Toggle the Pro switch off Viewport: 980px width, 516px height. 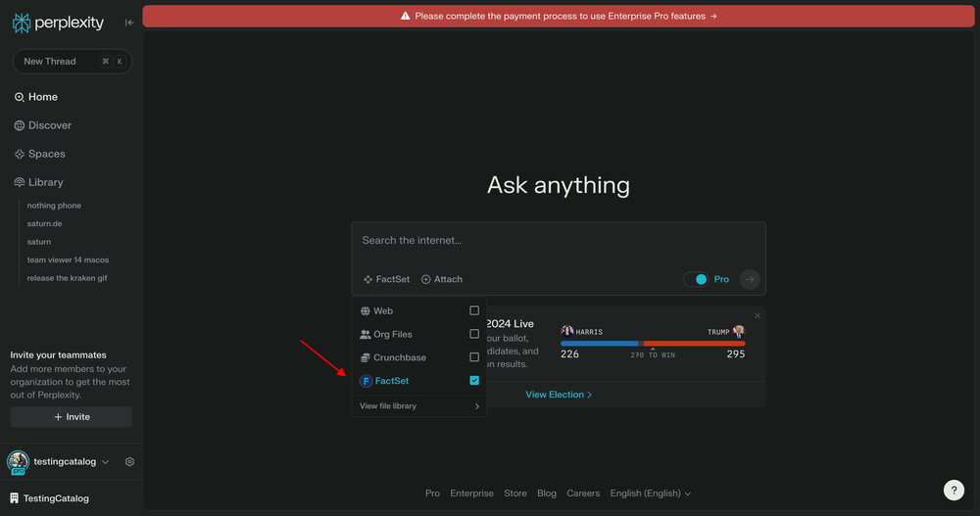pyautogui.click(x=696, y=279)
